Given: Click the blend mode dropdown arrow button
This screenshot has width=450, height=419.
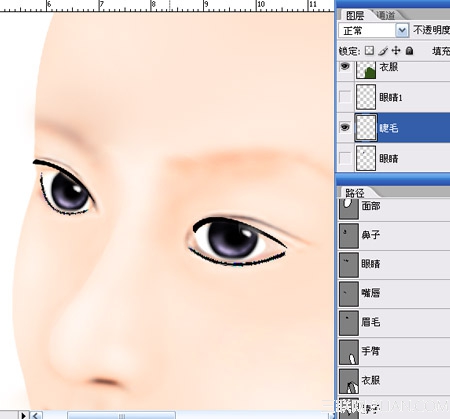Looking at the screenshot, I should tap(402, 31).
